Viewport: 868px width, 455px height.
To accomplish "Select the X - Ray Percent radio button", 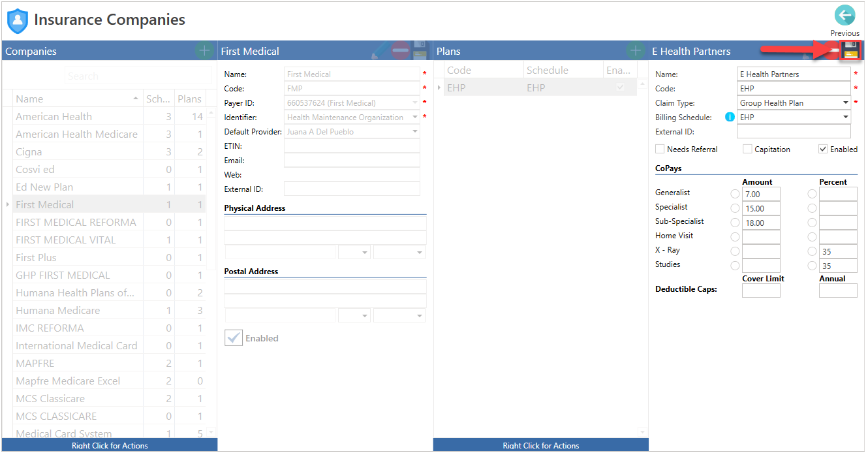I will point(812,251).
